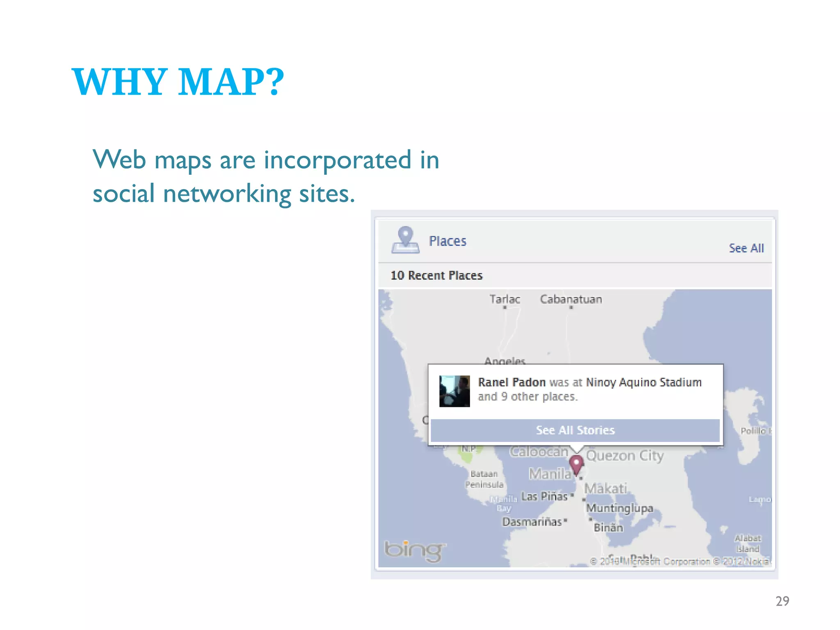
Task: Click the Manila Bay water label
Action: [504, 504]
